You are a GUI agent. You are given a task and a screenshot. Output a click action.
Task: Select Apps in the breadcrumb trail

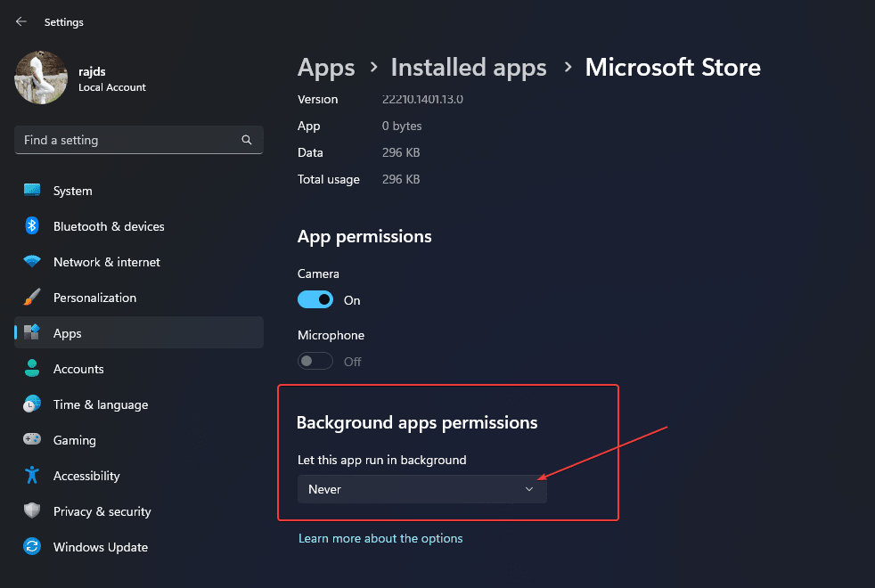(326, 67)
